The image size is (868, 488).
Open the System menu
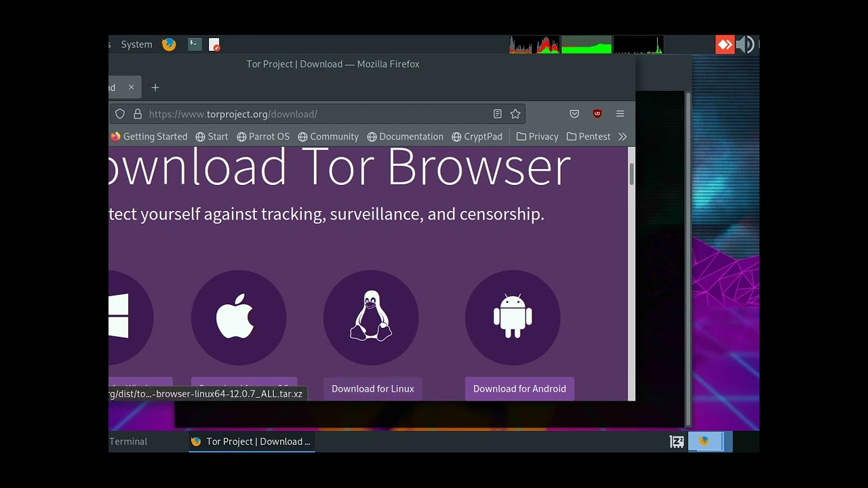coord(136,45)
